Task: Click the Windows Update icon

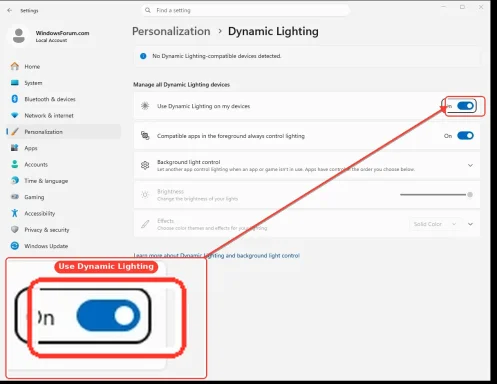Action: [15, 246]
